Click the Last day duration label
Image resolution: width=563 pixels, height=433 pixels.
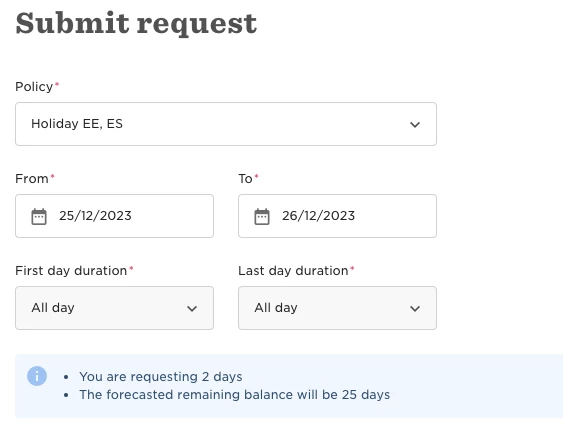tap(293, 271)
